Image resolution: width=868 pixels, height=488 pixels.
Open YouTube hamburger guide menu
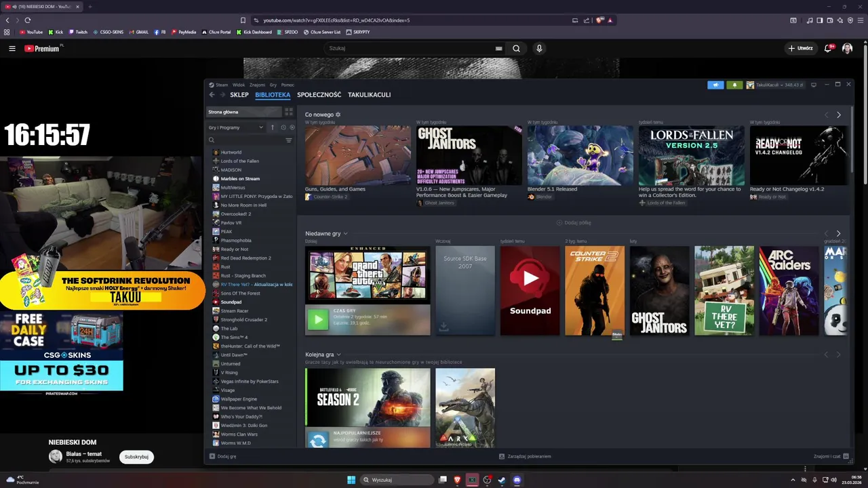(12, 48)
